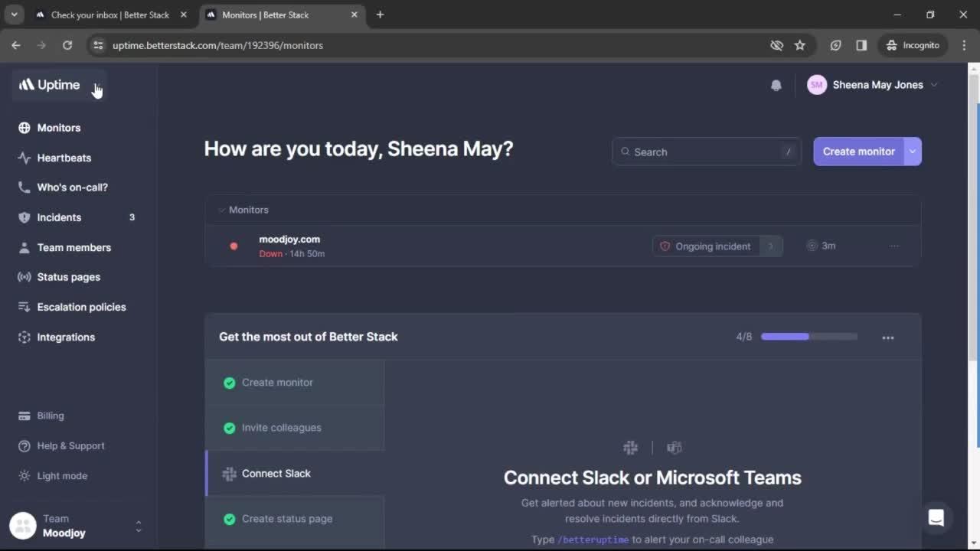
Task: Click the Status pages broadcast icon
Action: coord(24,277)
